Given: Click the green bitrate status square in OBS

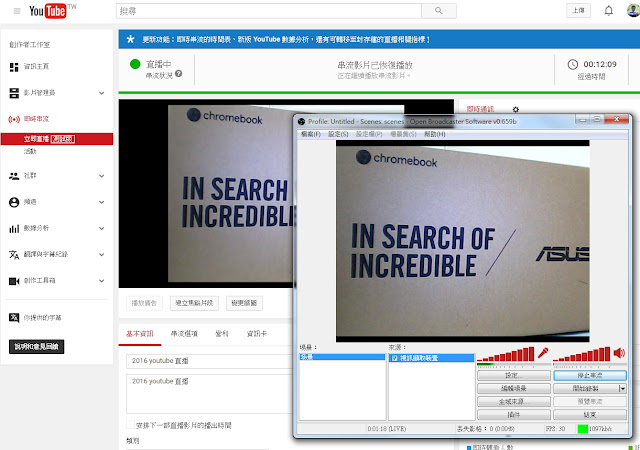Looking at the screenshot, I should coord(582,429).
